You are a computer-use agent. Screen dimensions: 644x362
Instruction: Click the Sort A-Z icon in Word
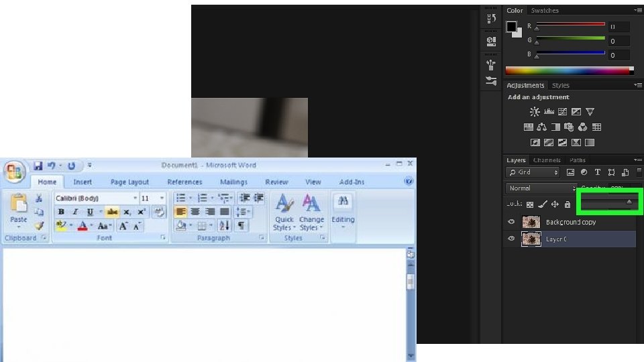pyautogui.click(x=224, y=225)
